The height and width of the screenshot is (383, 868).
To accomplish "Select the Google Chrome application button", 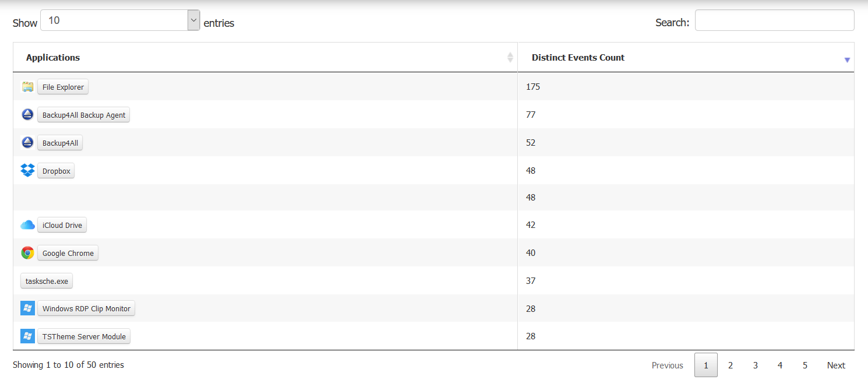I will click(x=68, y=253).
